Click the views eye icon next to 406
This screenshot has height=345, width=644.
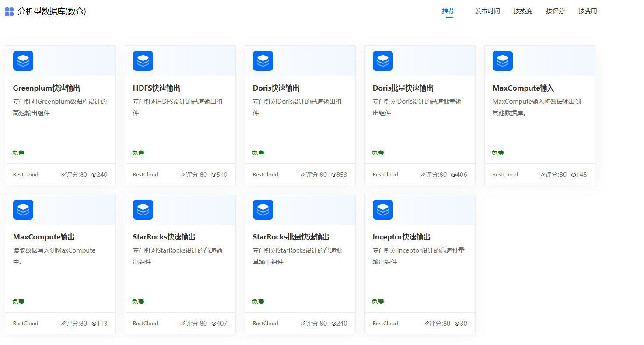pyautogui.click(x=453, y=175)
